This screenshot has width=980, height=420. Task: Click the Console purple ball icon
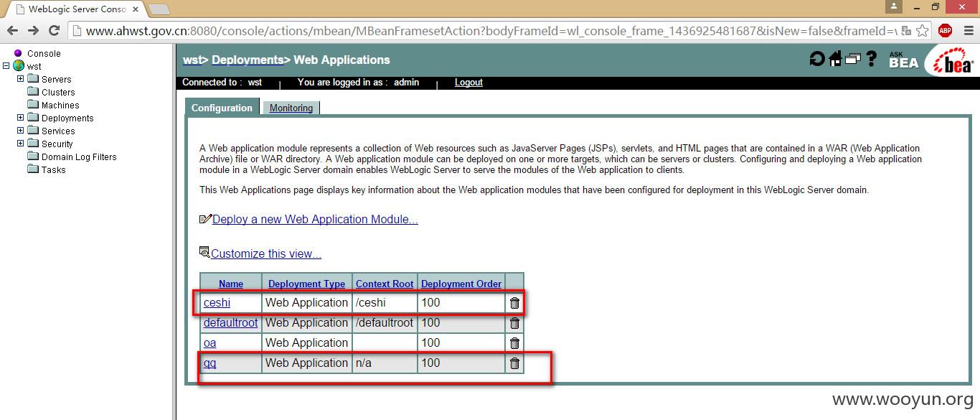click(18, 53)
